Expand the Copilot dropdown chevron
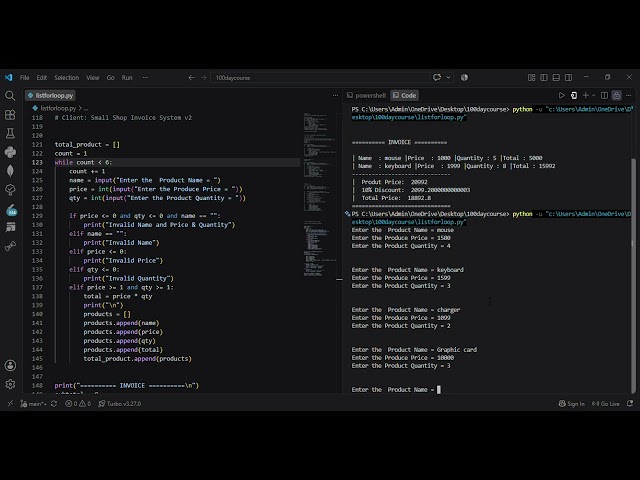Viewport: 640px width, 480px height. click(448, 78)
